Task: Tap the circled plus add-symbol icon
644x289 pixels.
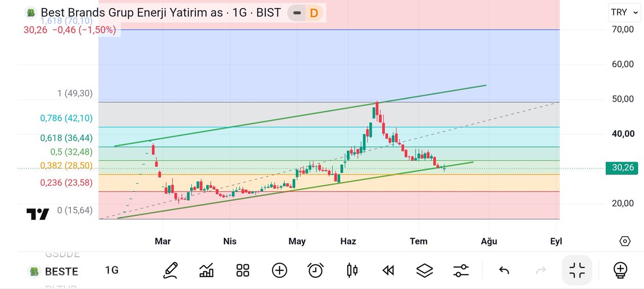Action: 280,270
